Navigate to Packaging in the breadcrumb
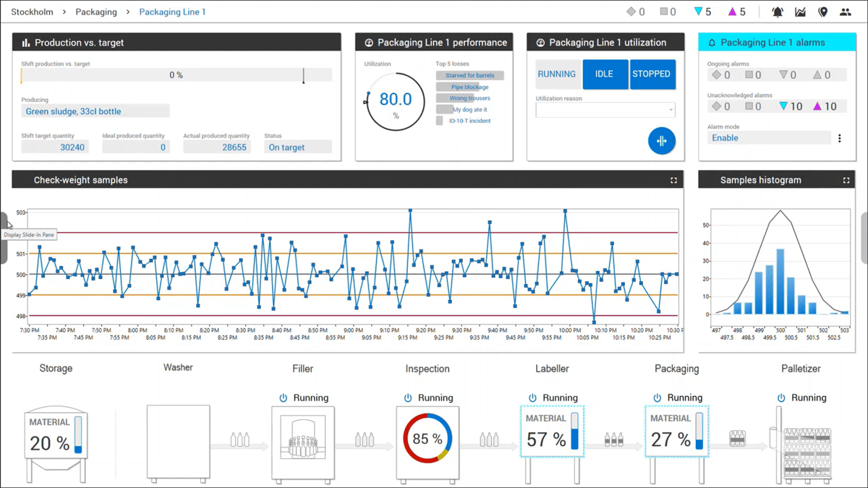Screen dimensions: 868x488 coord(96,12)
